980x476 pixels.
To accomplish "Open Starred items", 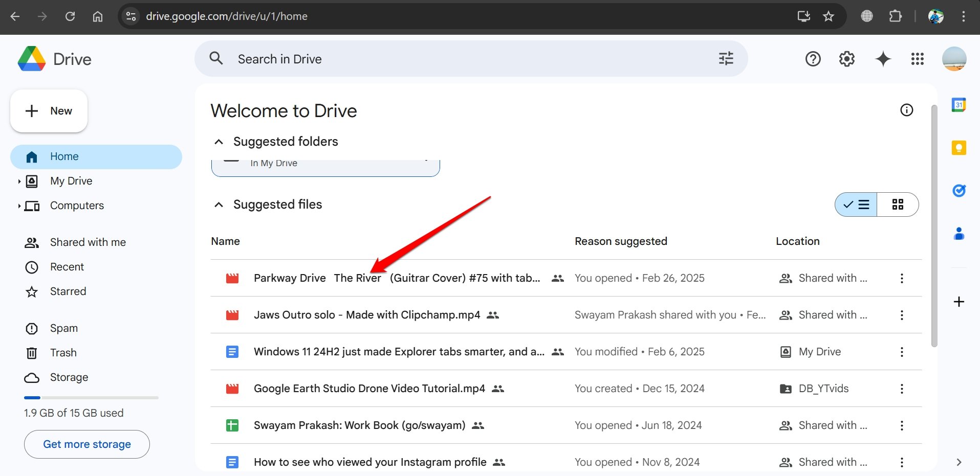I will coord(68,291).
